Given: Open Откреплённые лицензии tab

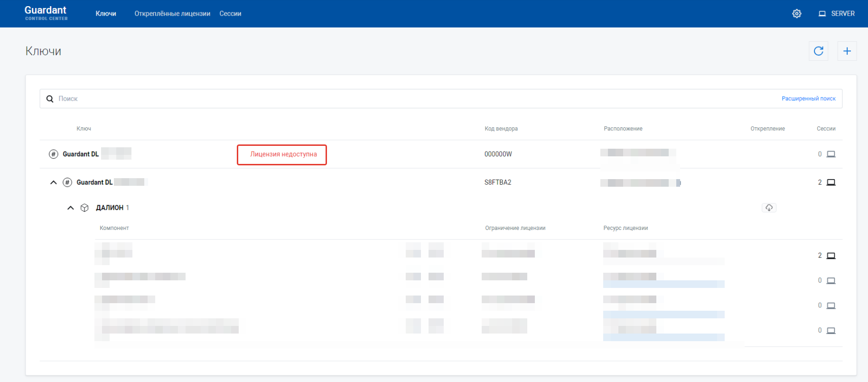Looking at the screenshot, I should pyautogui.click(x=172, y=14).
